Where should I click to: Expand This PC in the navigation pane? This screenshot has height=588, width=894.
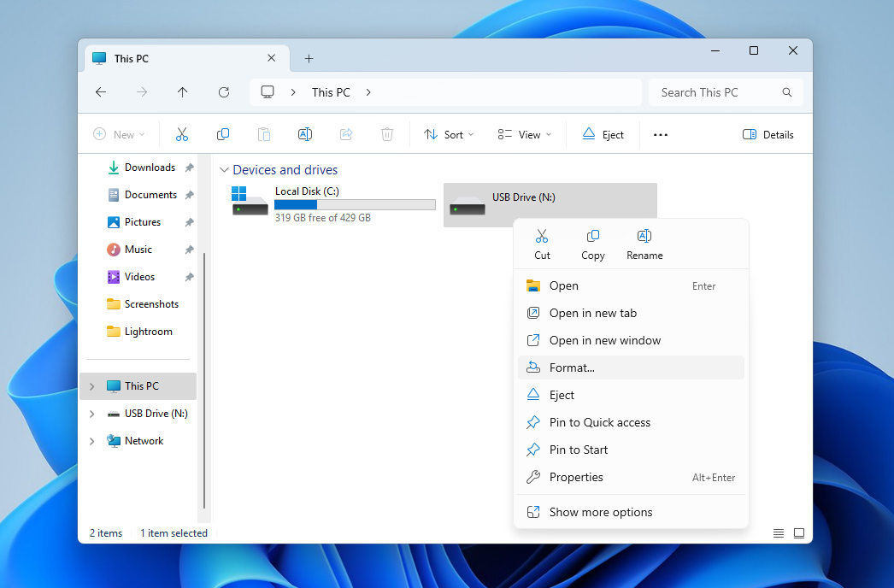91,386
